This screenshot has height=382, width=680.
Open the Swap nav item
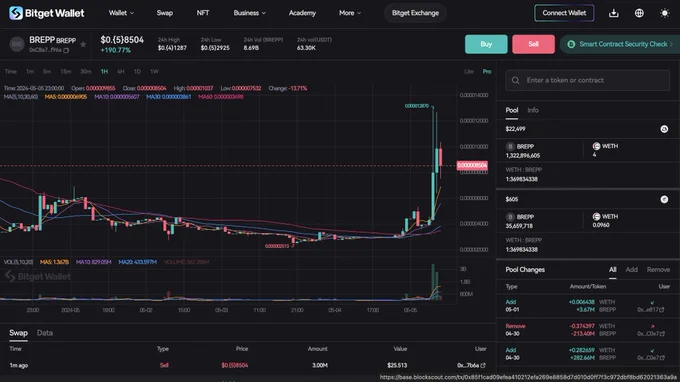tap(165, 13)
